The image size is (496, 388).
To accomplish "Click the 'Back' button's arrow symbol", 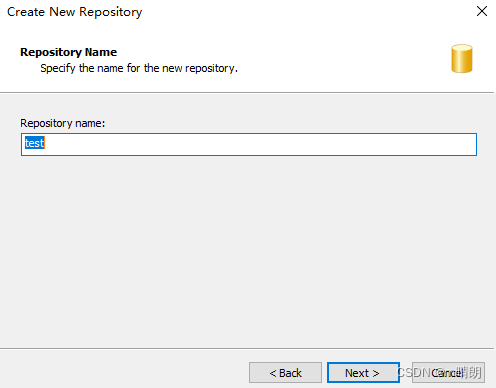I will tap(273, 373).
